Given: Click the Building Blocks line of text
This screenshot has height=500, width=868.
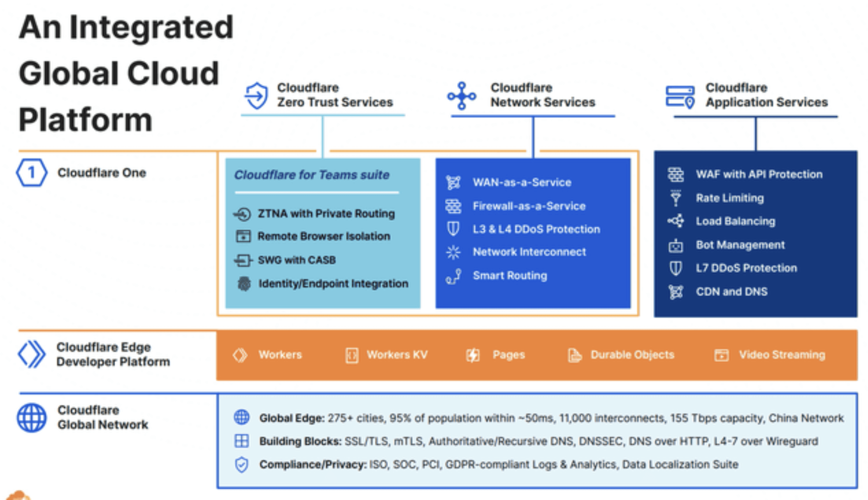Looking at the screenshot, I should click(x=539, y=441).
